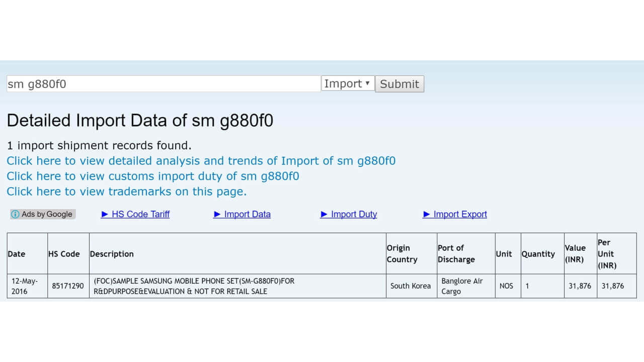
Task: Open customs import duty of sm g880f0
Action: pos(153,176)
